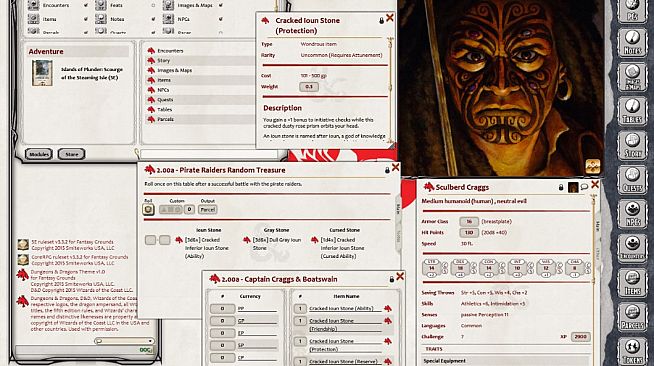Image resolution: width=654 pixels, height=366 pixels.
Task: Click the Hit Points value 130
Action: tap(469, 233)
